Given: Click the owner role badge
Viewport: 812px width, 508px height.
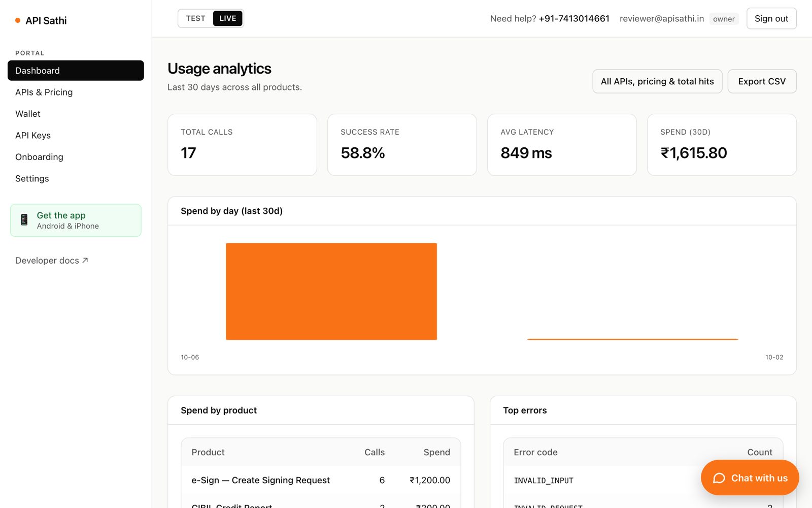Looking at the screenshot, I should (x=724, y=19).
